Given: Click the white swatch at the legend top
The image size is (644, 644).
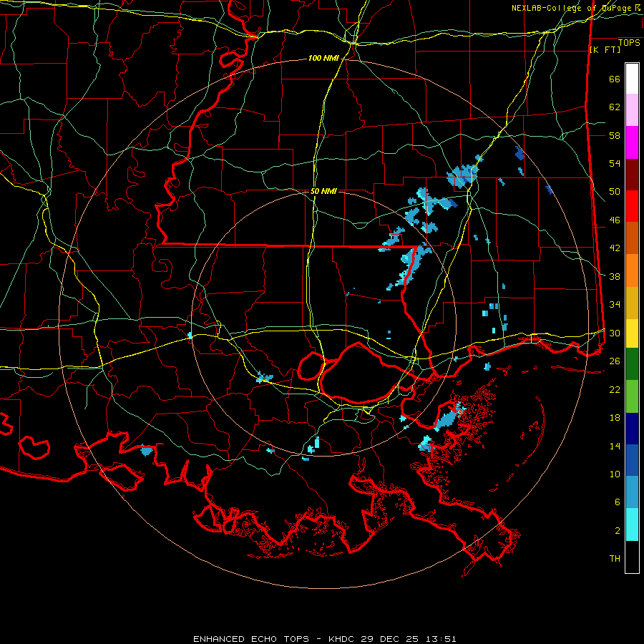Looking at the screenshot, I should coord(632,79).
